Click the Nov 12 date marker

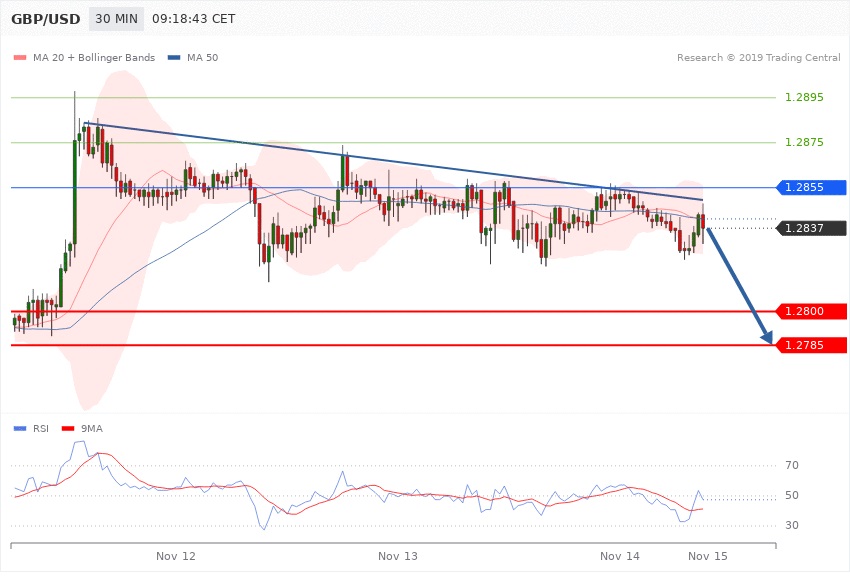pos(176,555)
